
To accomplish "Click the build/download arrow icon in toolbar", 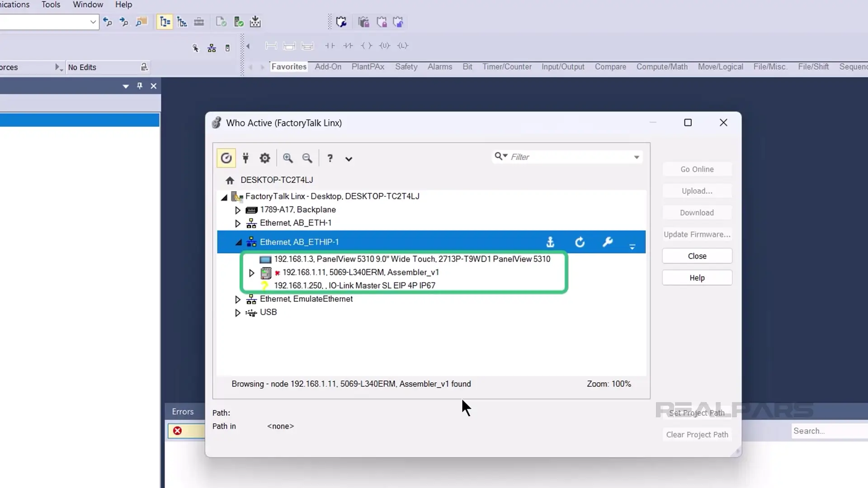I will tap(255, 22).
